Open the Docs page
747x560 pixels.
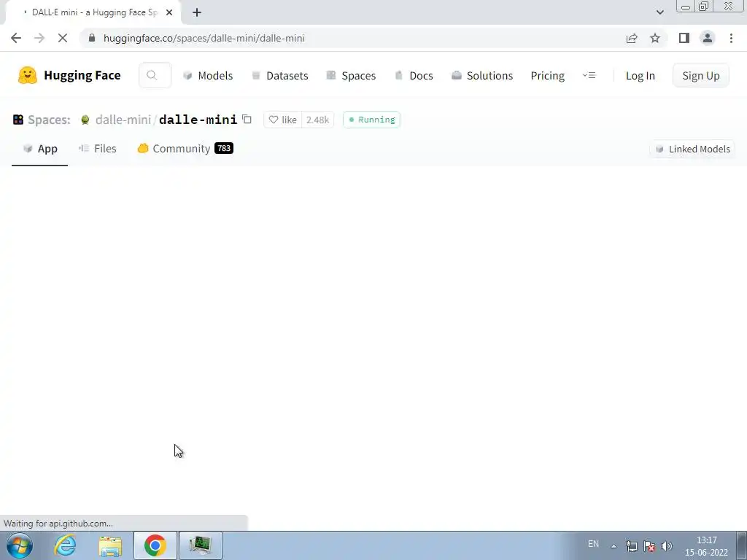click(x=414, y=76)
